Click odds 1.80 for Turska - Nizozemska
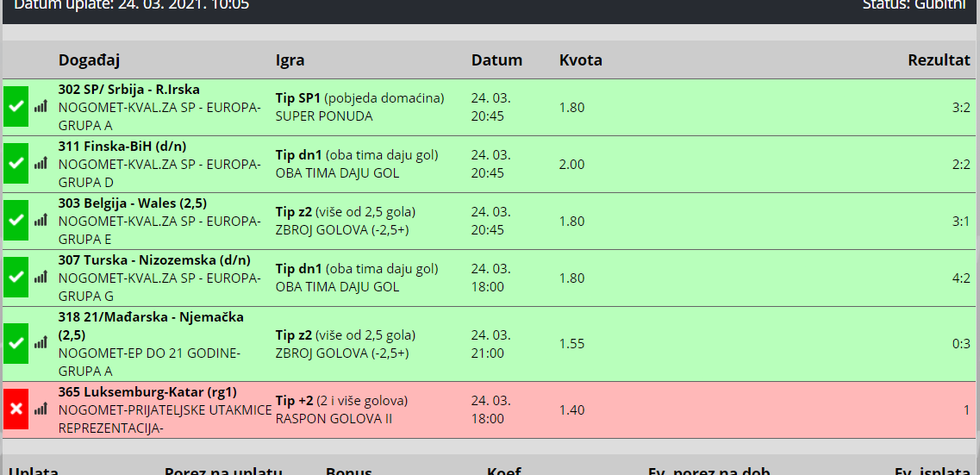980x475 pixels. 571,278
